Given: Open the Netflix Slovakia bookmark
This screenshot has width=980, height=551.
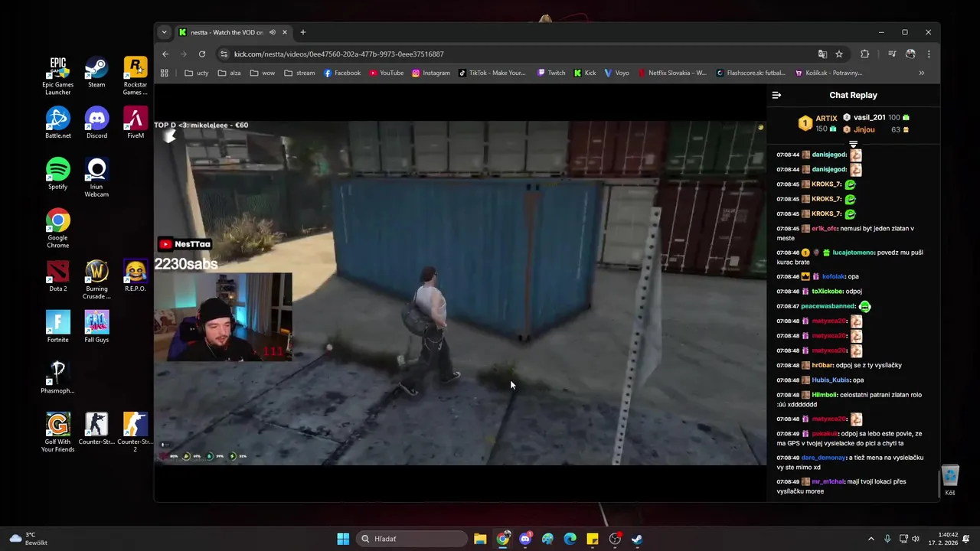Looking at the screenshot, I should [x=673, y=73].
